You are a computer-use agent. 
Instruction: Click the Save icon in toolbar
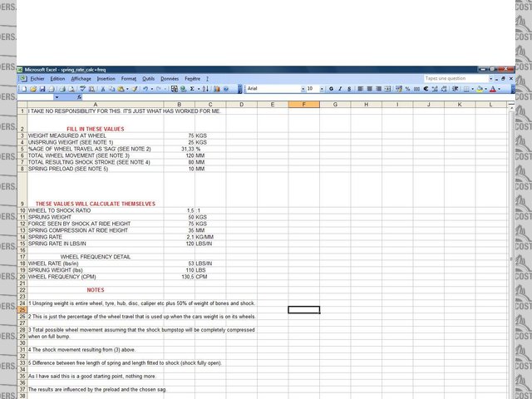click(x=43, y=88)
